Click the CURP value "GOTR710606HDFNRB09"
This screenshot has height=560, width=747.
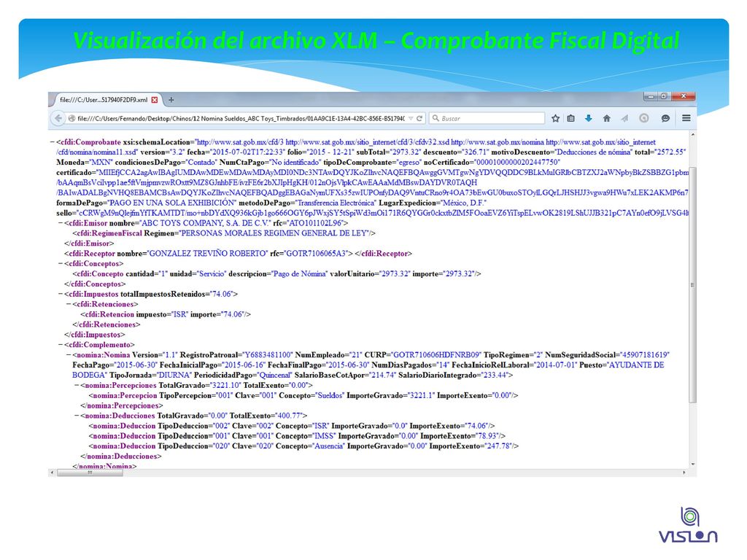click(x=436, y=355)
